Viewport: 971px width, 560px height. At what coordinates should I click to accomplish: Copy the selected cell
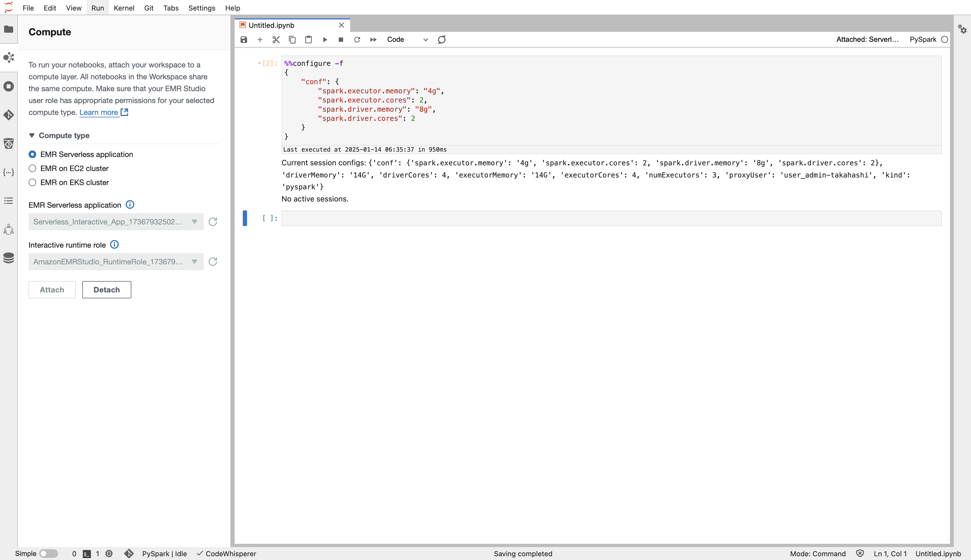(292, 40)
